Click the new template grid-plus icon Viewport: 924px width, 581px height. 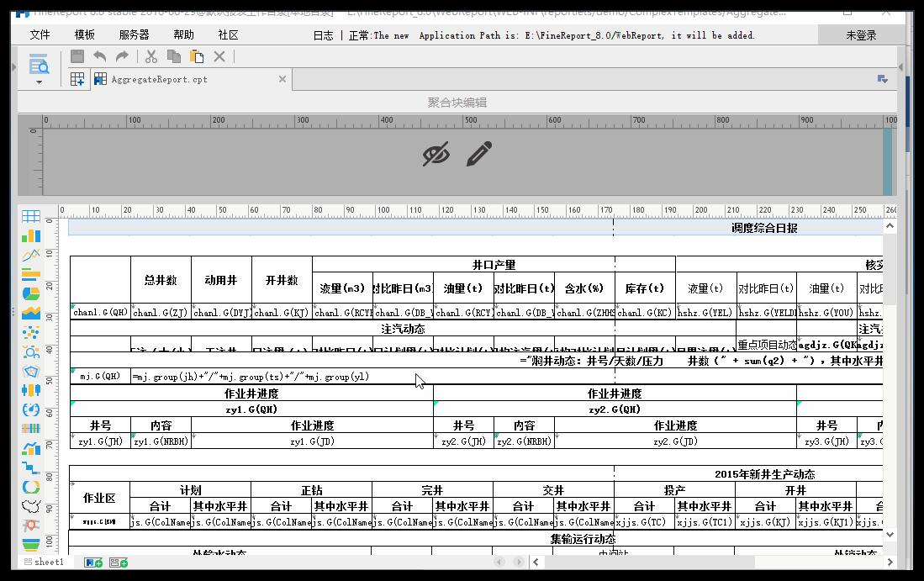pyautogui.click(x=77, y=79)
